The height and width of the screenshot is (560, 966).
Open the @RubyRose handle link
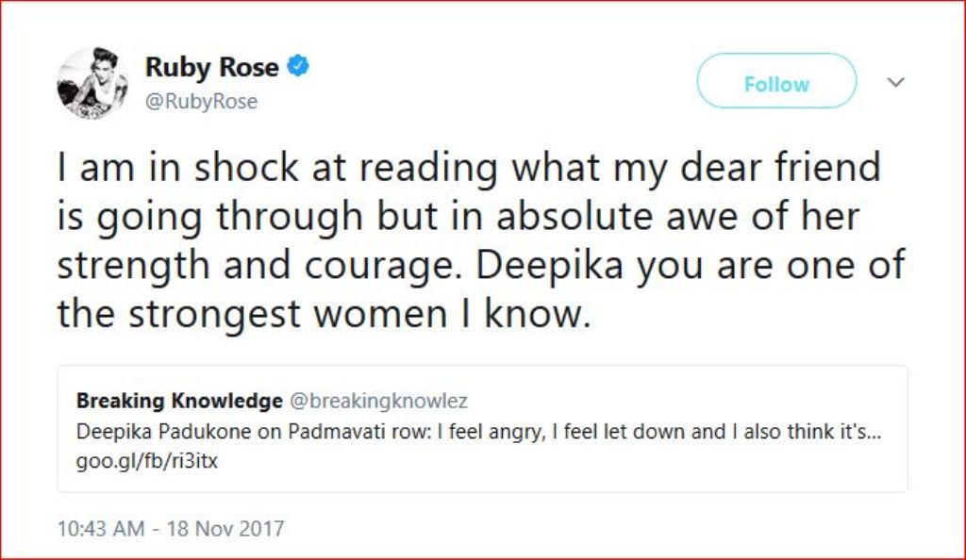tap(201, 102)
